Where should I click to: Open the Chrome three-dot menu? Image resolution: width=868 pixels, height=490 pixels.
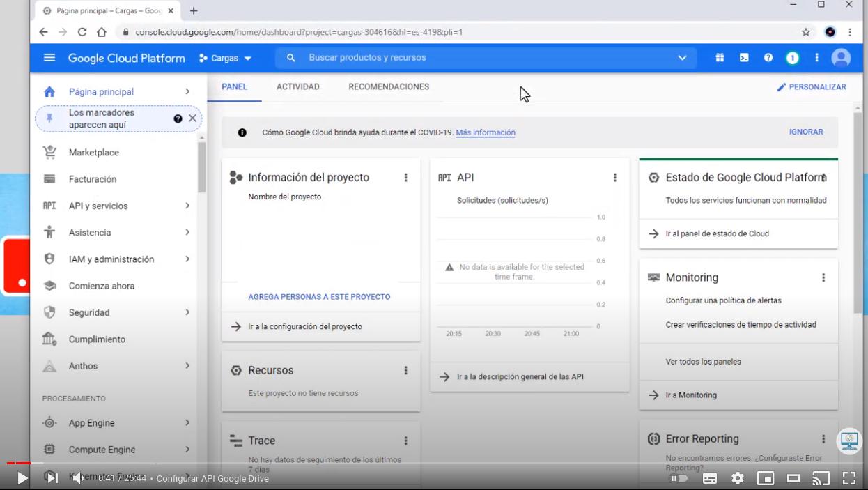click(x=850, y=32)
